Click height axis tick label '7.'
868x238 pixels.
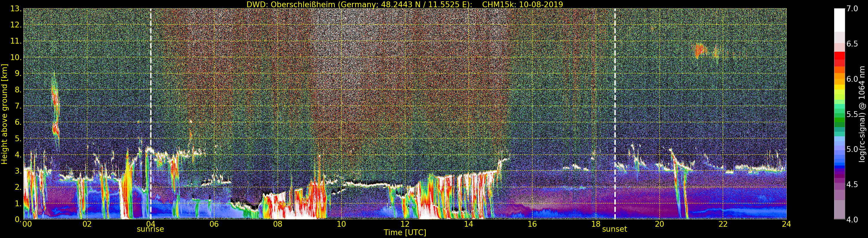[18, 106]
